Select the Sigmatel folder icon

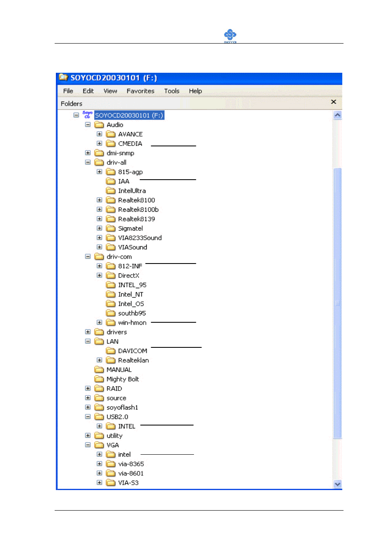(x=111, y=229)
